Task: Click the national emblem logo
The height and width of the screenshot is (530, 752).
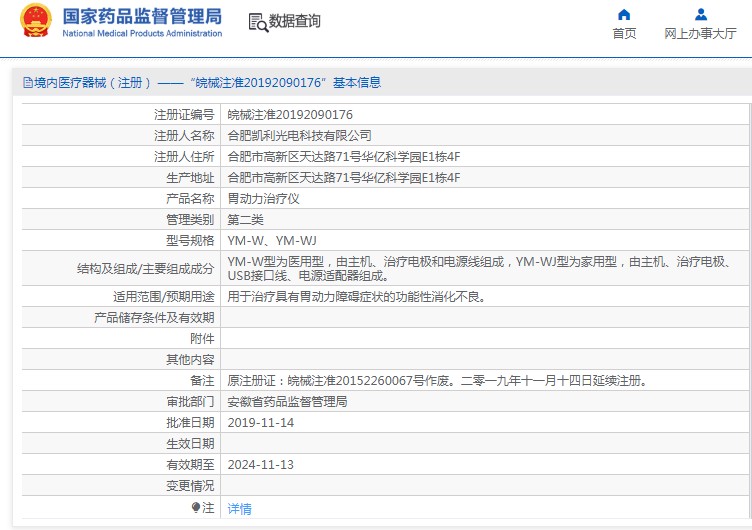Action: point(35,20)
